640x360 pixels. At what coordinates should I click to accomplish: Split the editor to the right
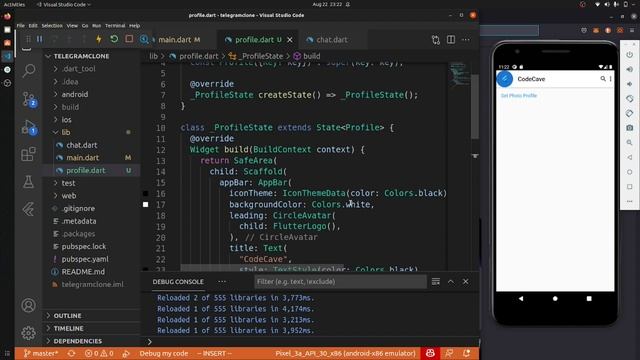[451, 40]
